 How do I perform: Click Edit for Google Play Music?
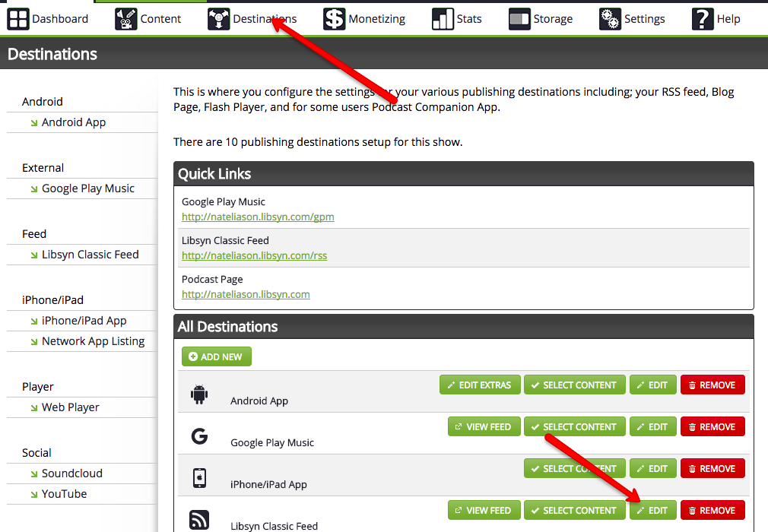click(653, 427)
